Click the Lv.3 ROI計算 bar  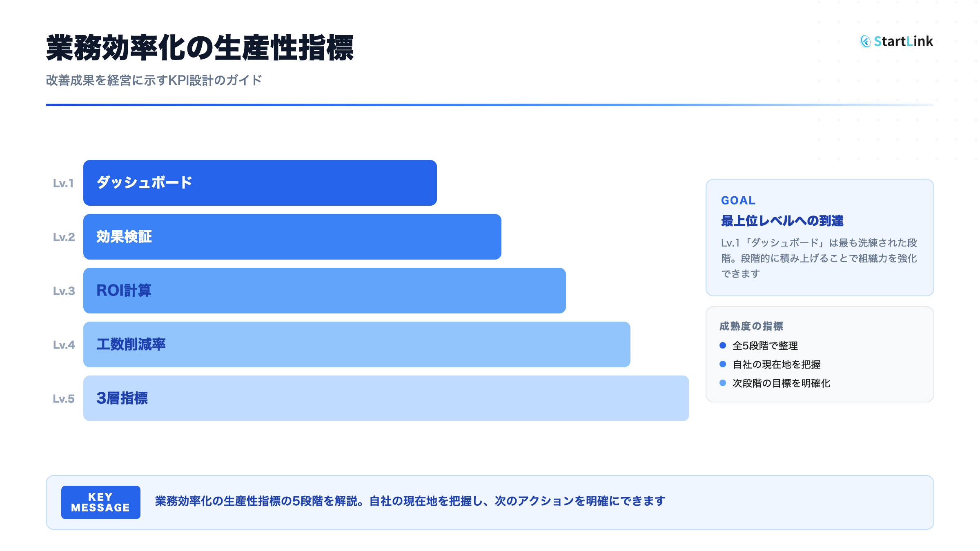[324, 291]
